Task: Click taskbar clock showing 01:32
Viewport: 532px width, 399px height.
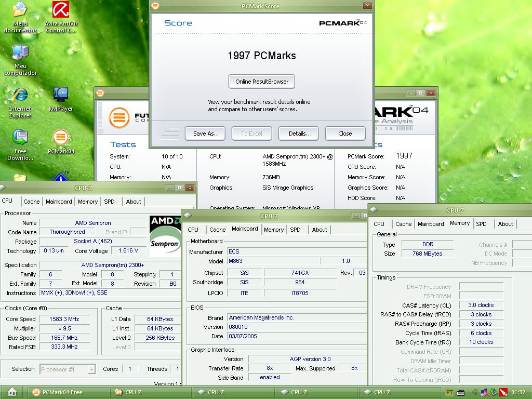Action: 518,392
